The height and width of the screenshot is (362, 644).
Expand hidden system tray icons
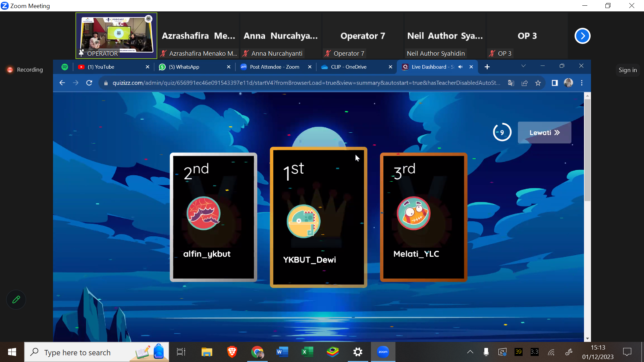(x=470, y=352)
